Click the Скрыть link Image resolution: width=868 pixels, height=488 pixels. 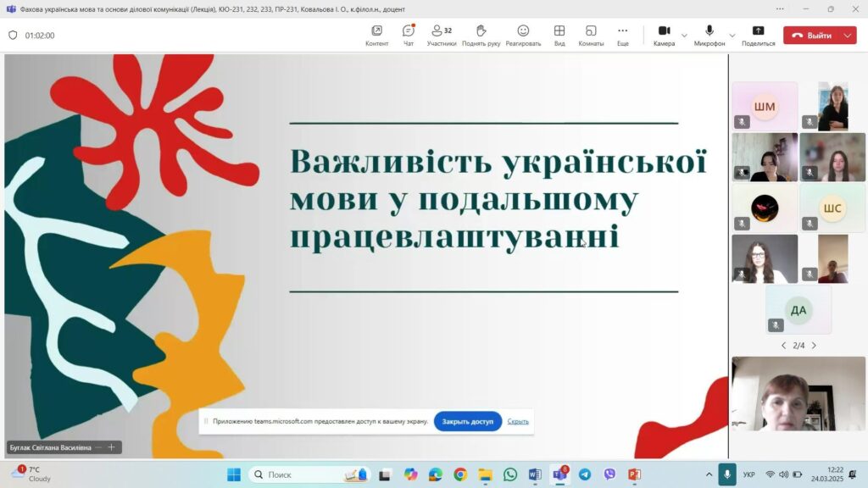click(518, 421)
